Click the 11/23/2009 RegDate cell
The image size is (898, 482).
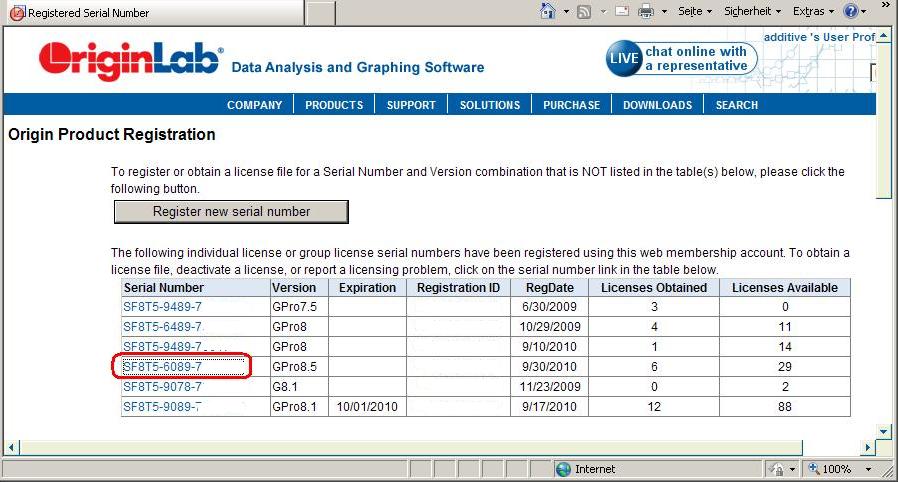click(x=549, y=387)
